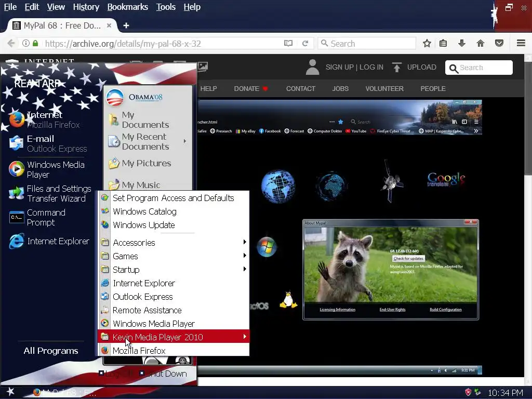
Task: Open the Bookmarks menu
Action: point(128,7)
